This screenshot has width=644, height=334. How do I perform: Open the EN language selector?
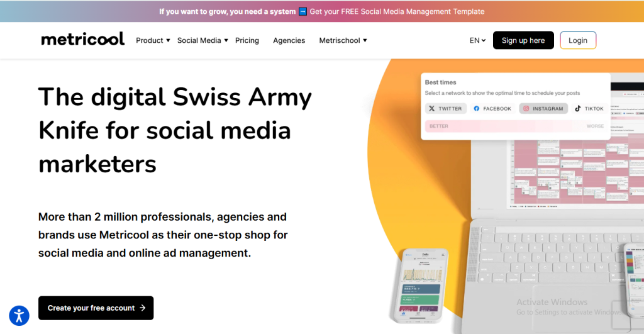pos(477,40)
